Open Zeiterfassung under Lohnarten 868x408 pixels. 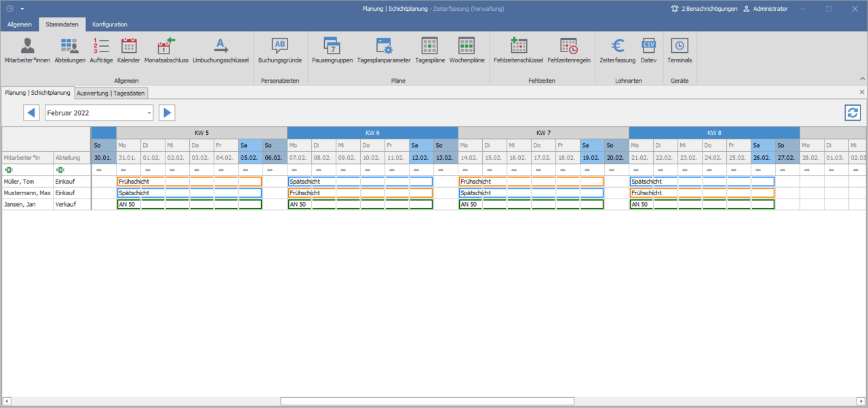[618, 51]
